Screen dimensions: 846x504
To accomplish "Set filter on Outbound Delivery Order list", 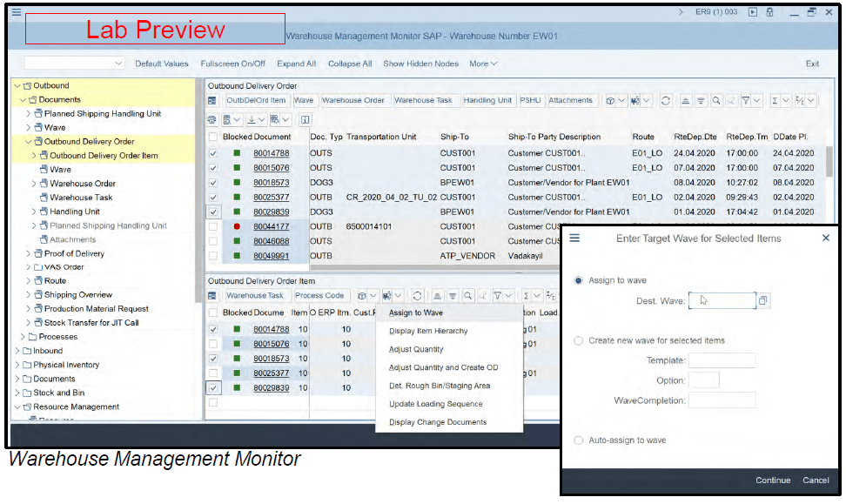I will point(746,101).
